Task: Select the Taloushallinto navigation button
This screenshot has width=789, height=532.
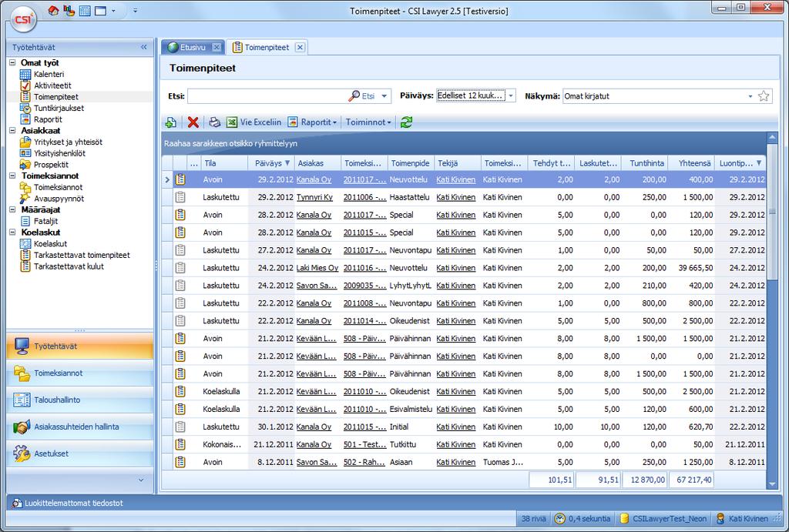Action: point(79,400)
